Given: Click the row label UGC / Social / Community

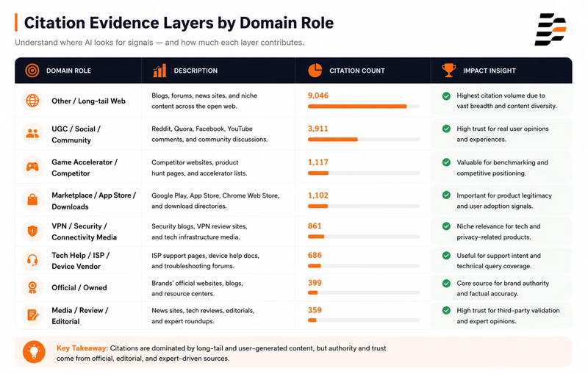Looking at the screenshot, I should (x=76, y=134).
